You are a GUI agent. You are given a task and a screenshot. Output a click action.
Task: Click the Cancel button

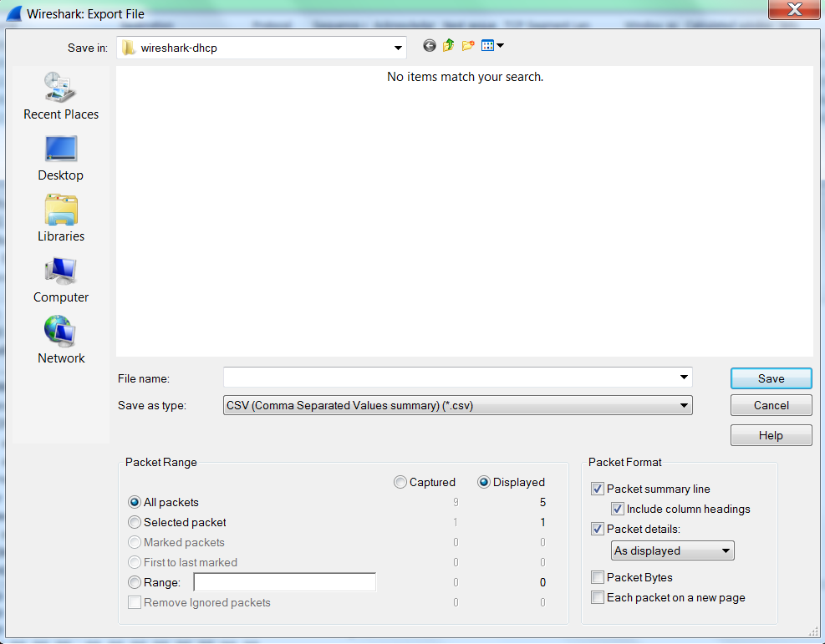pos(771,405)
